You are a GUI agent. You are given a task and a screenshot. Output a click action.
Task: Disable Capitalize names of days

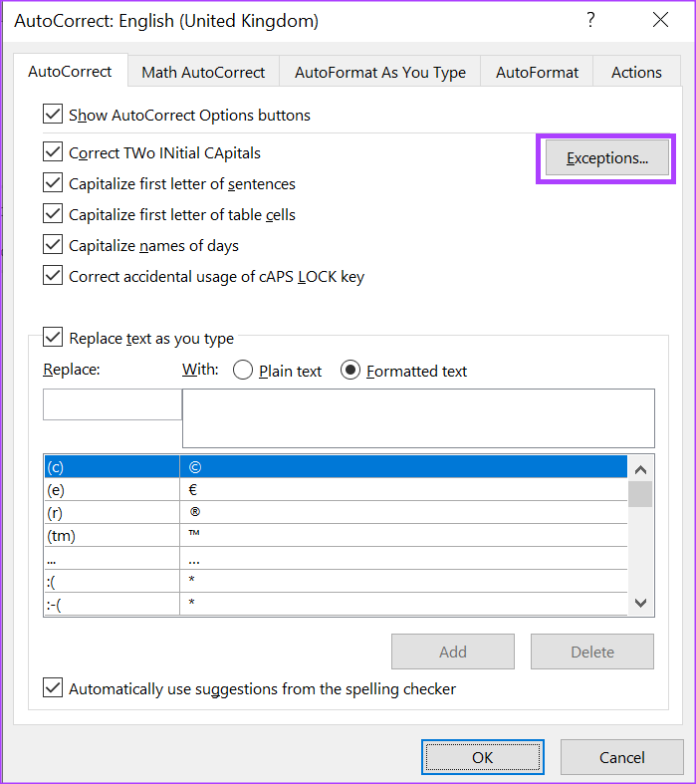[53, 245]
